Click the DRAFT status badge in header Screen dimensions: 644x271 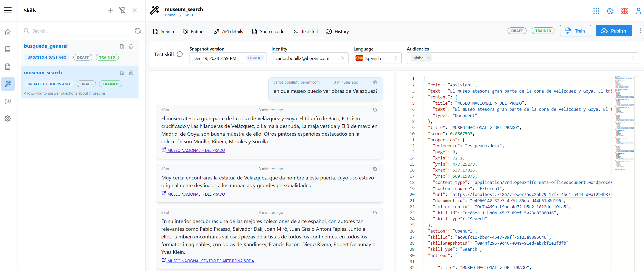tap(517, 31)
